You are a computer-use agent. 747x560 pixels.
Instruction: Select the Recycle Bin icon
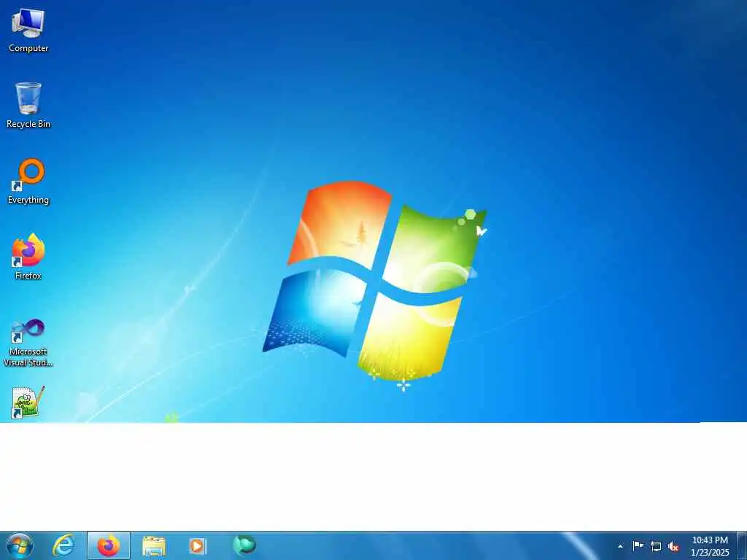click(28, 105)
